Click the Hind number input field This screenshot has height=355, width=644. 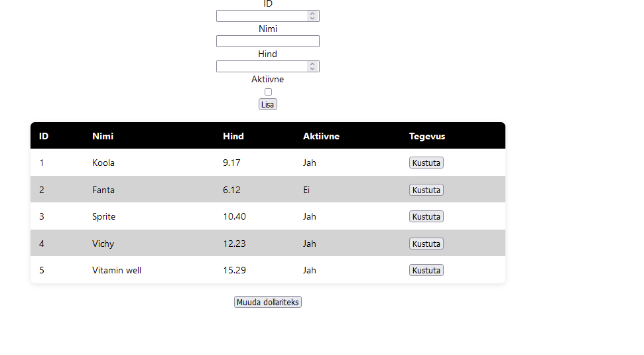268,66
